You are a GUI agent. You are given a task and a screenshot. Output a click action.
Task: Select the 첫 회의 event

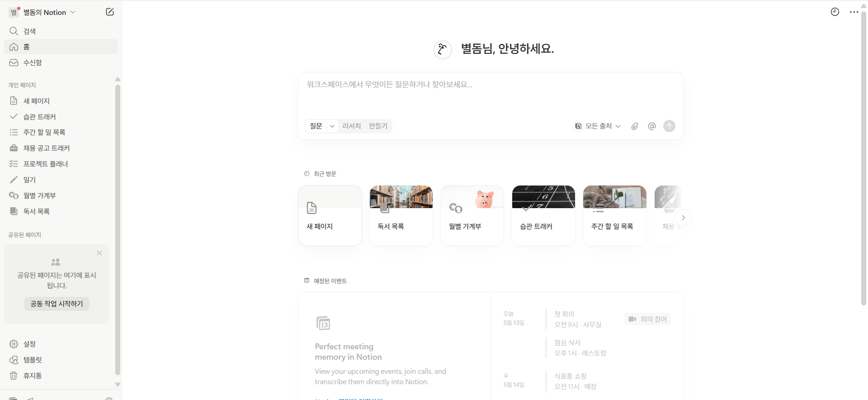pos(578,319)
